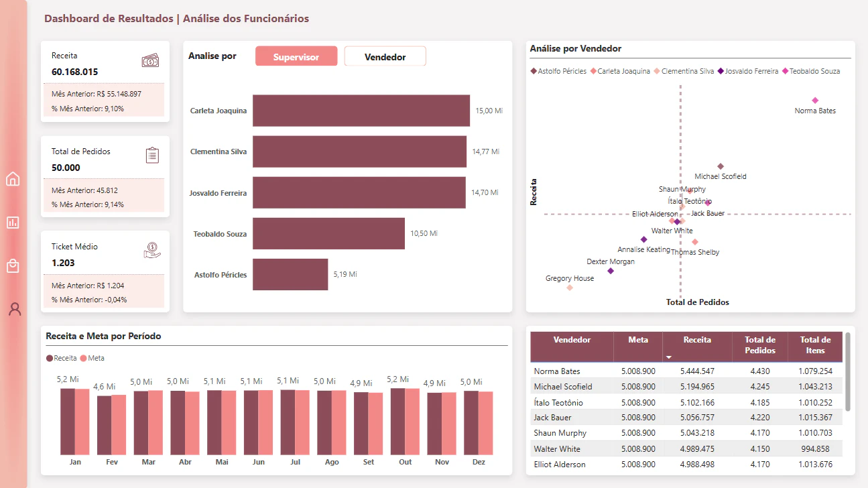This screenshot has height=488, width=868.
Task: Click the 15,00 Mi bar data label
Action: coord(489,111)
